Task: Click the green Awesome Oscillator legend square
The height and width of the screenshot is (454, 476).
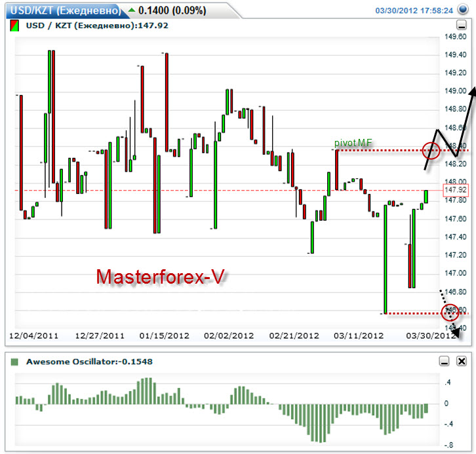Action: (x=14, y=362)
